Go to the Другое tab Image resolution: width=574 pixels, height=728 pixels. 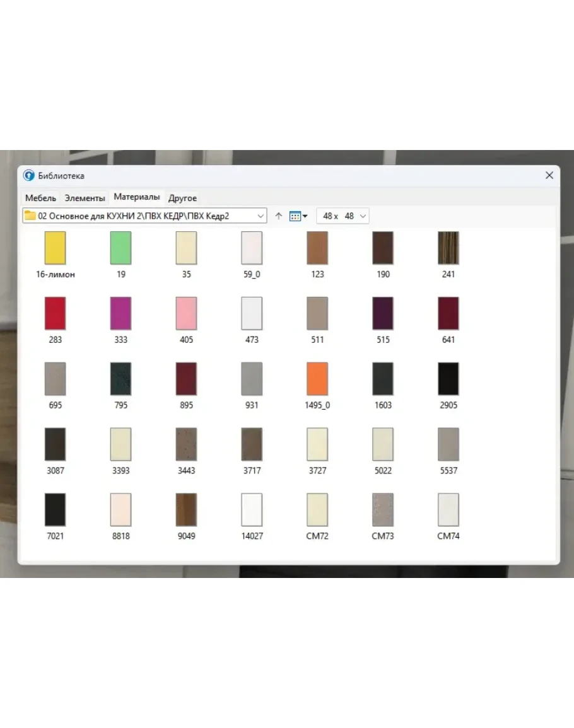182,198
